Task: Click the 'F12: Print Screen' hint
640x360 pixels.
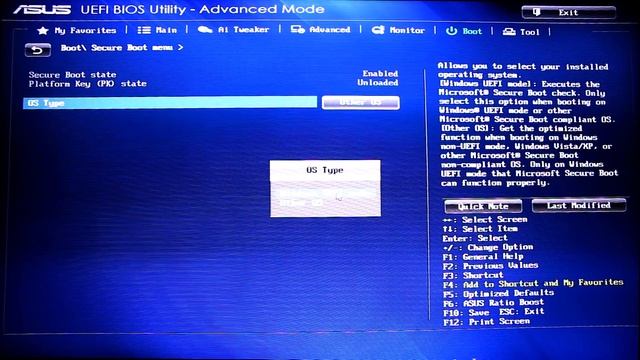Action: [x=487, y=322]
